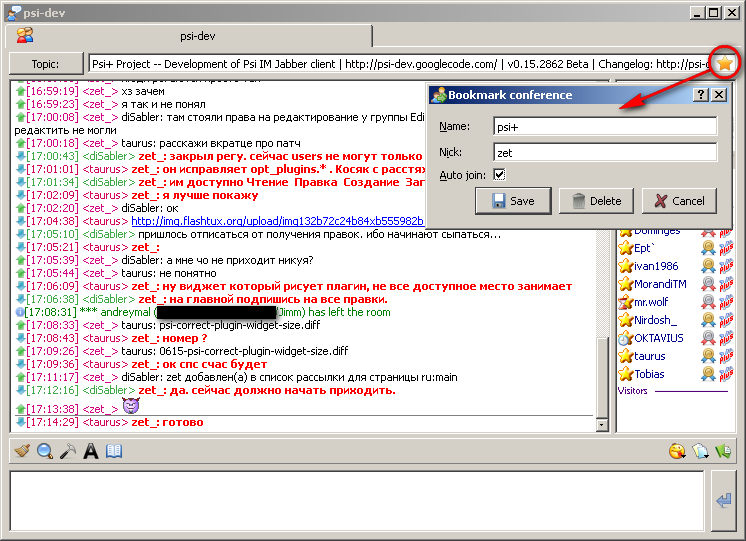Select taurus in the participants list
Image resolution: width=746 pixels, height=541 pixels.
[x=649, y=356]
